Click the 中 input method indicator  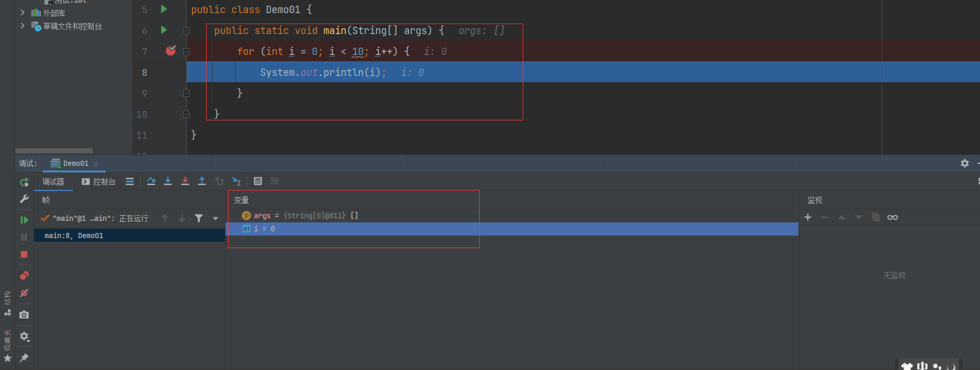click(922, 366)
